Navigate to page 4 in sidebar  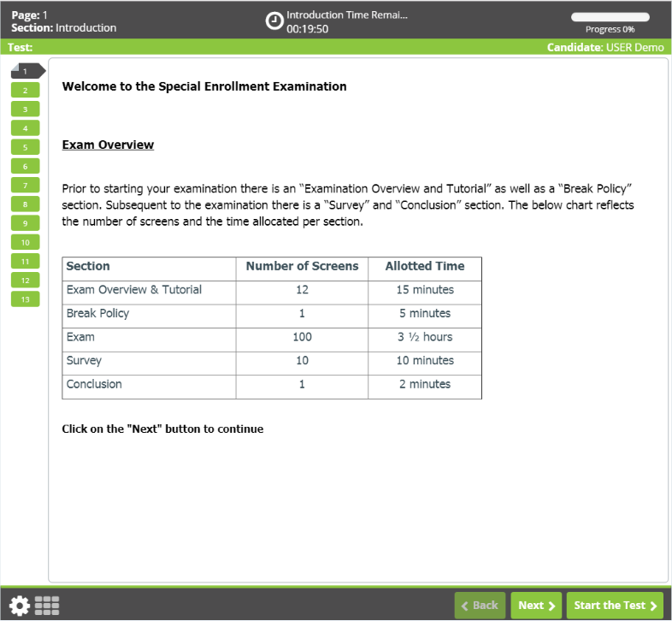pyautogui.click(x=25, y=128)
